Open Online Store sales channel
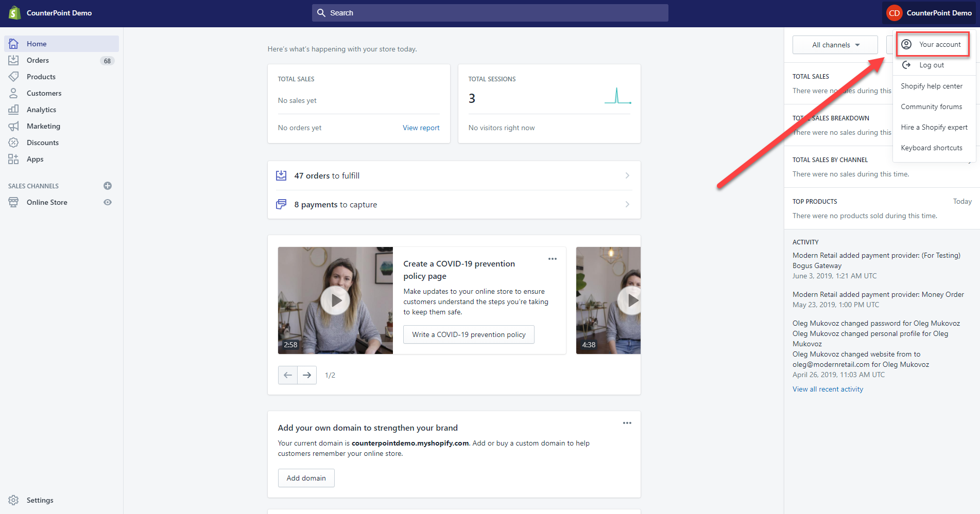This screenshot has height=514, width=980. 47,202
